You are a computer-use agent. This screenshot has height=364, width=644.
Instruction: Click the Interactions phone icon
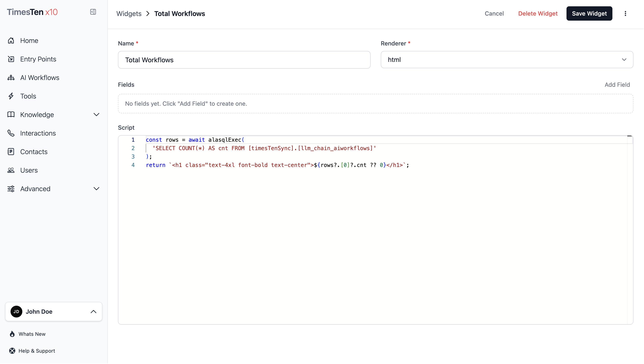click(x=11, y=133)
